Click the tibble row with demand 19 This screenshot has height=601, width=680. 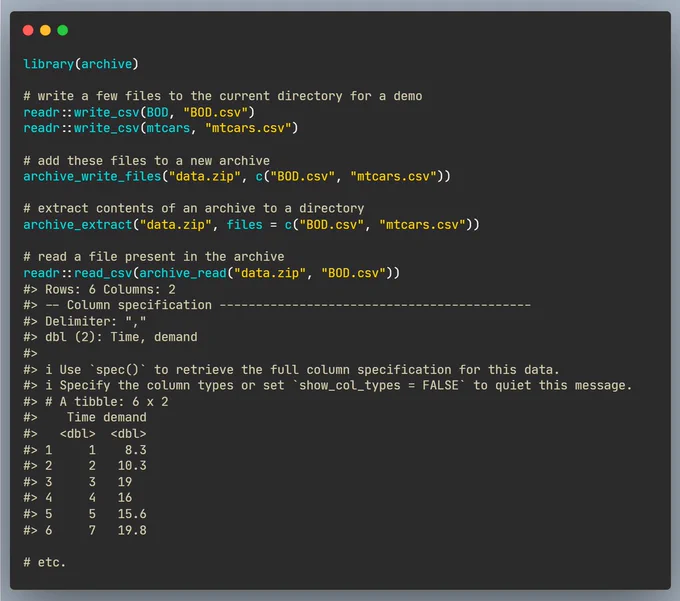[x=78, y=482]
